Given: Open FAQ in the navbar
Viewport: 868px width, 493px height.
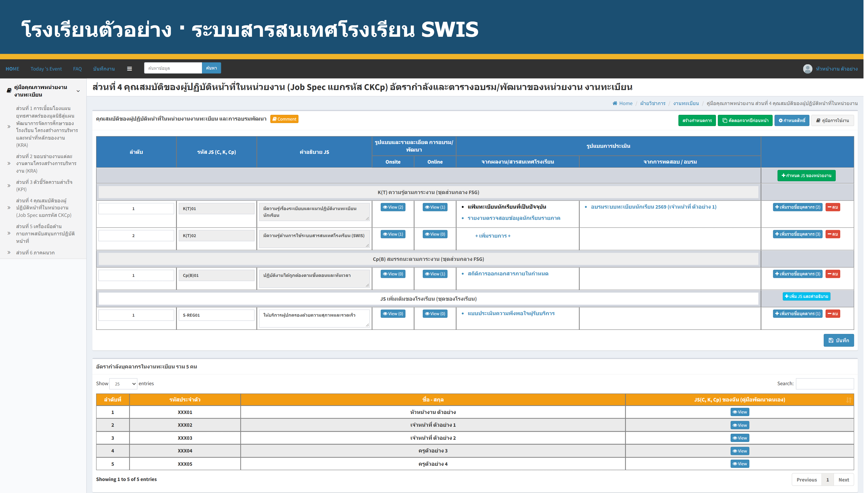Looking at the screenshot, I should [77, 69].
